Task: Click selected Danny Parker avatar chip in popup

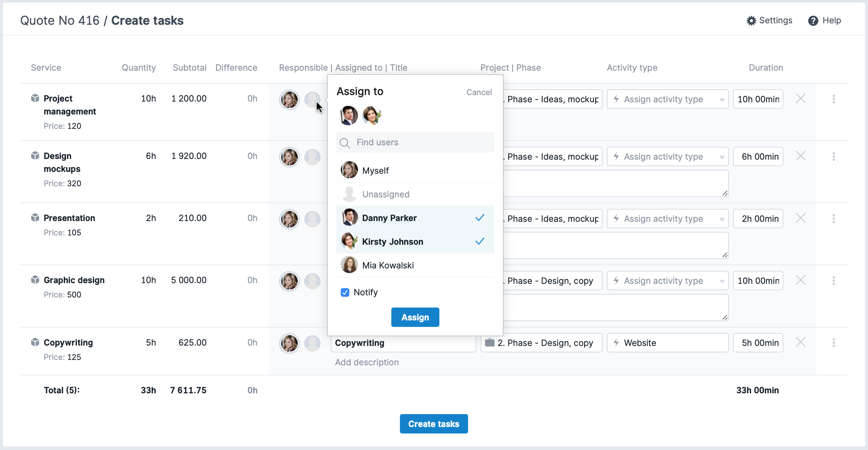Action: click(348, 116)
